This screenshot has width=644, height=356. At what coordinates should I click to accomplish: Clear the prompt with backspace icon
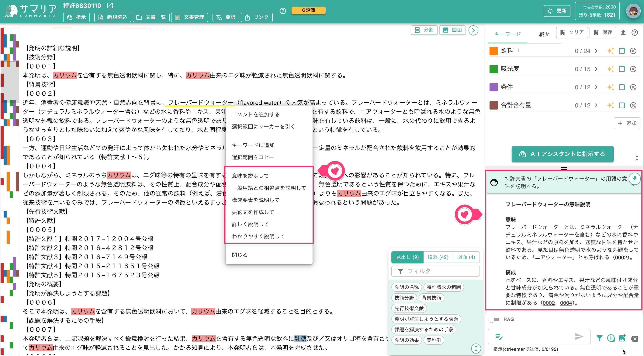634,339
